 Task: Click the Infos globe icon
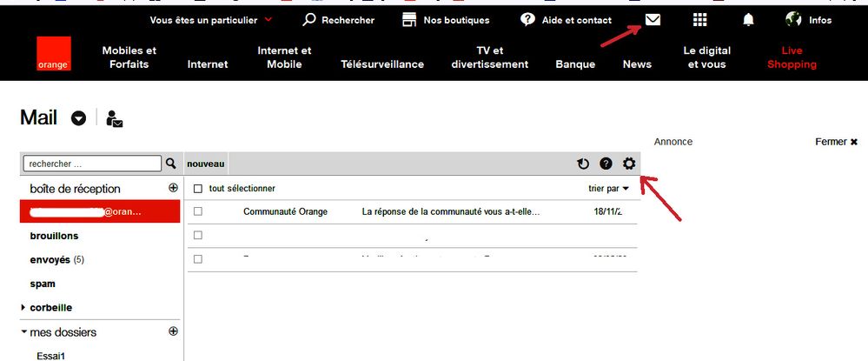point(793,19)
